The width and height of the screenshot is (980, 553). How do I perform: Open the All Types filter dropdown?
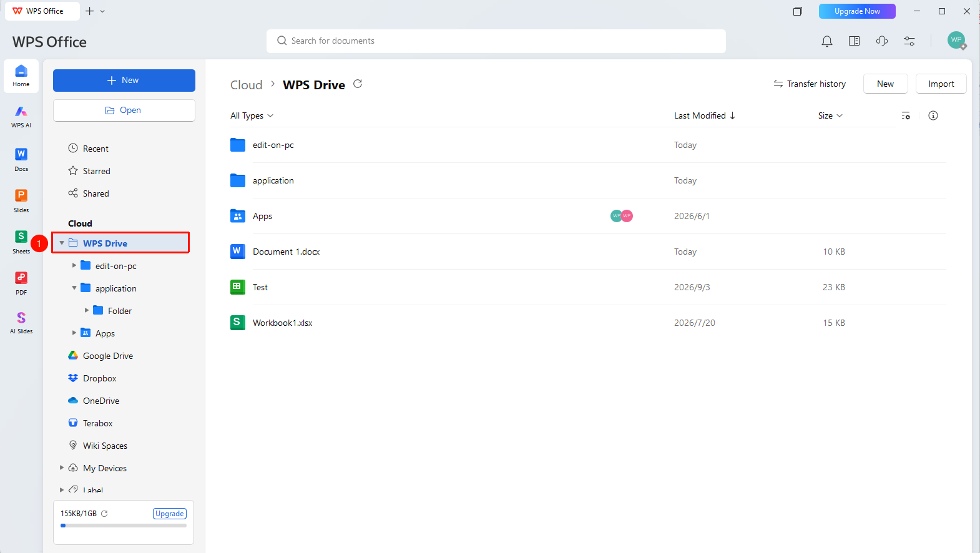[x=252, y=115]
